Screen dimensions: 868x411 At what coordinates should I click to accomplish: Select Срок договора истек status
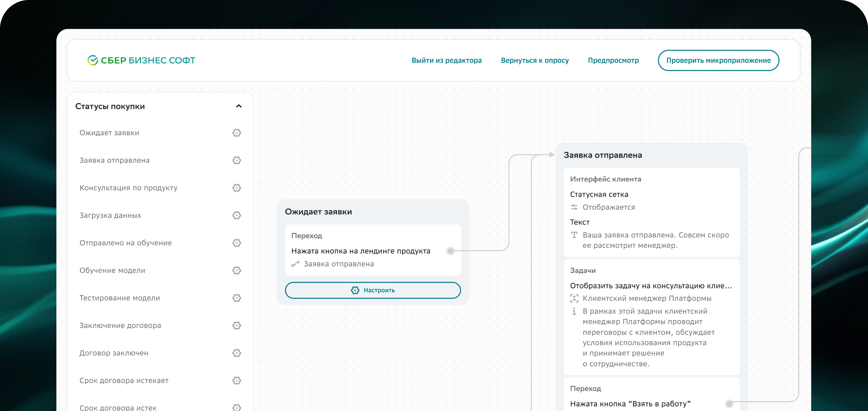click(118, 407)
